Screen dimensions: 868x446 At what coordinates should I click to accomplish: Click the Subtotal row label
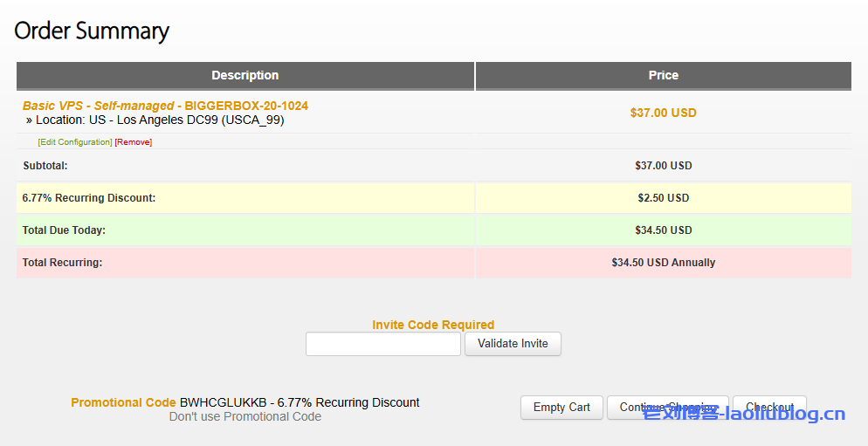click(45, 166)
